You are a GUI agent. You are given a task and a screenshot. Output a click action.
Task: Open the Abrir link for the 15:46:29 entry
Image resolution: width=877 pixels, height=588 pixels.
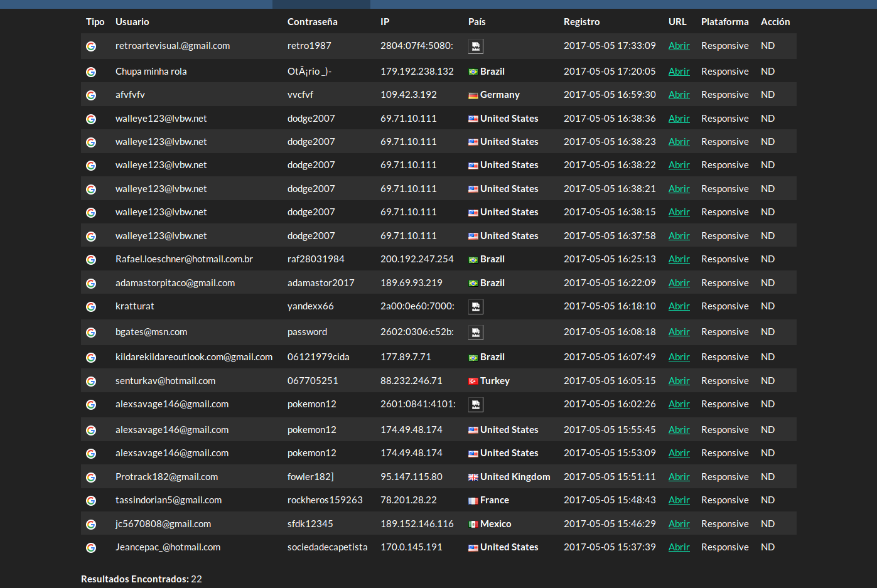679,524
